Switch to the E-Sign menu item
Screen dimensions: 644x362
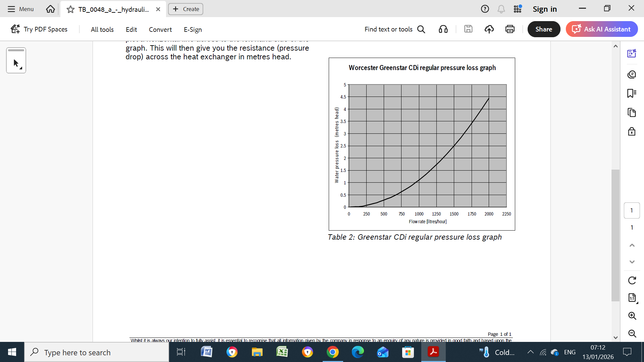193,29
